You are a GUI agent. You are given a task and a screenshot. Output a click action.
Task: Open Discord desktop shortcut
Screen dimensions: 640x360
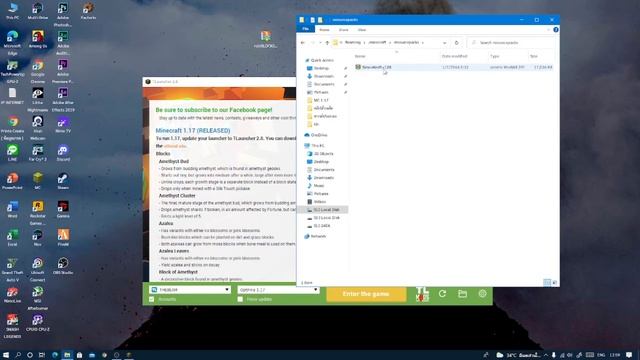63,153
